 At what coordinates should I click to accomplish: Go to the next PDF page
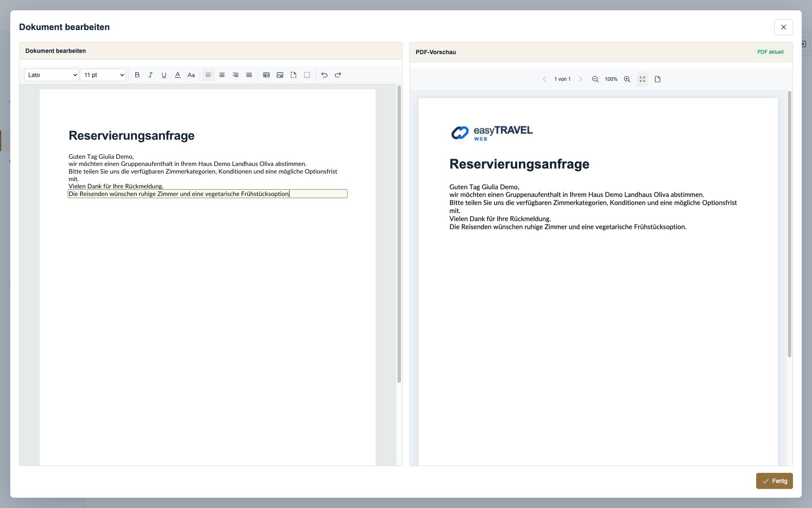pos(580,79)
